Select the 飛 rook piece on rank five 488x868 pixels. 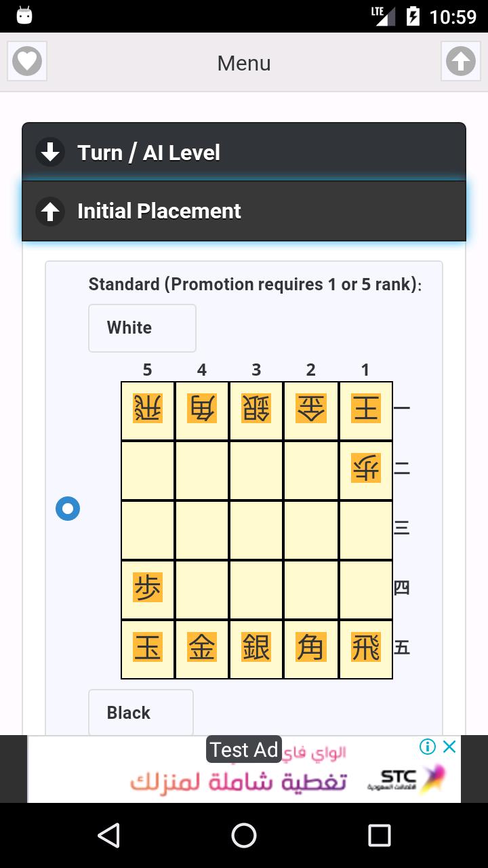pos(365,648)
